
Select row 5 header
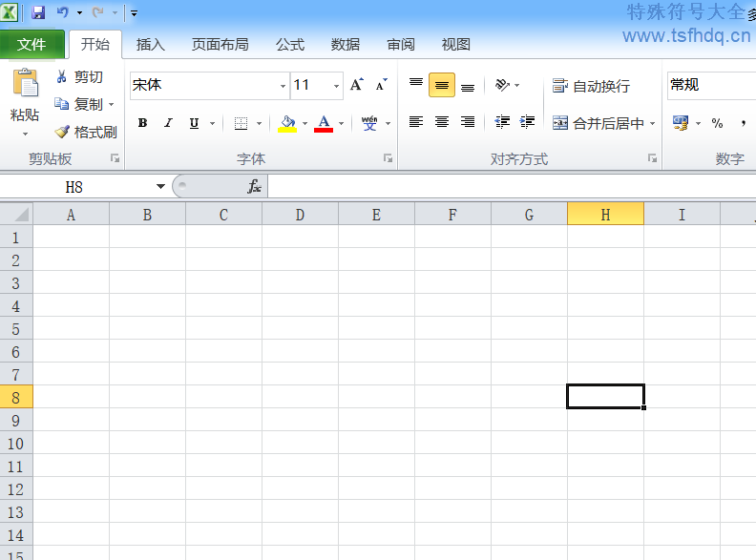(x=16, y=329)
